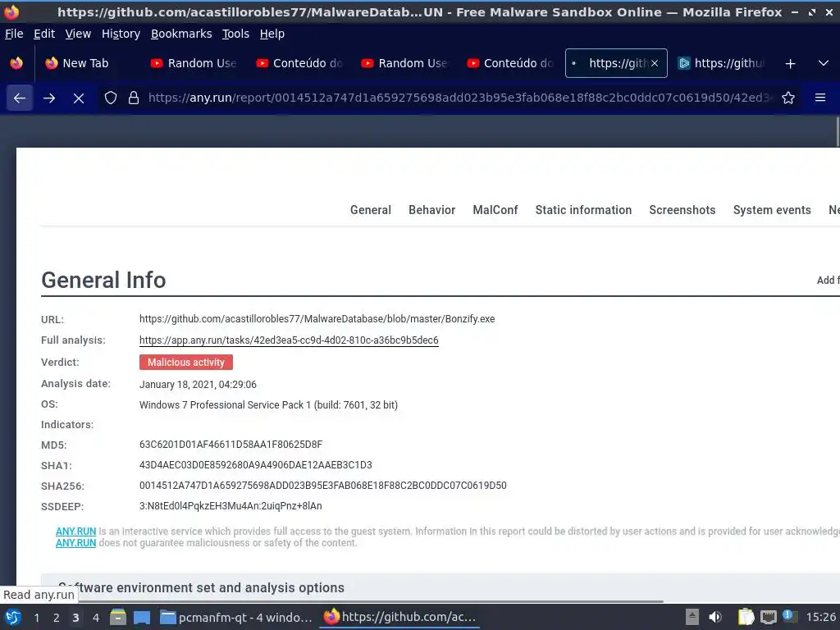The height and width of the screenshot is (630, 840).
Task: Select the MD5 hash value
Action: (231, 445)
